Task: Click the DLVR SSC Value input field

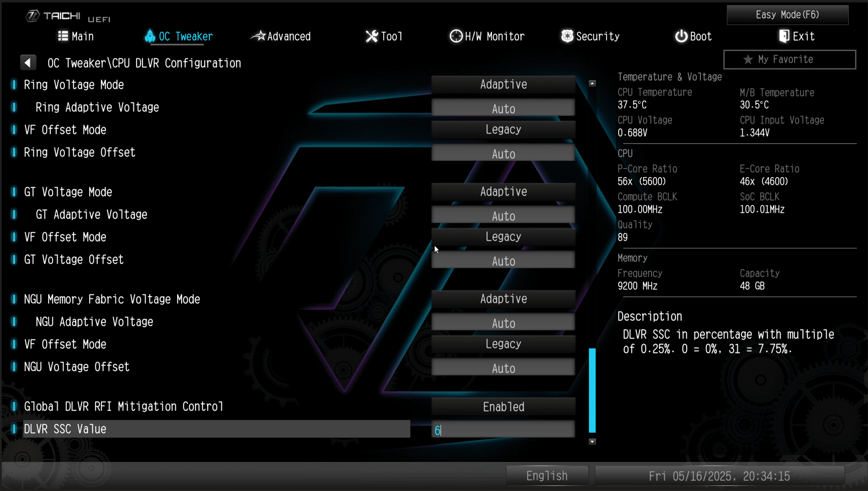Action: click(x=503, y=429)
